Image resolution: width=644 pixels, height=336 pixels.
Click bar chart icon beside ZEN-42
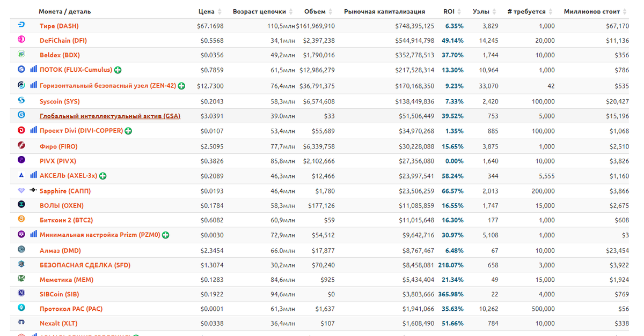point(34,85)
